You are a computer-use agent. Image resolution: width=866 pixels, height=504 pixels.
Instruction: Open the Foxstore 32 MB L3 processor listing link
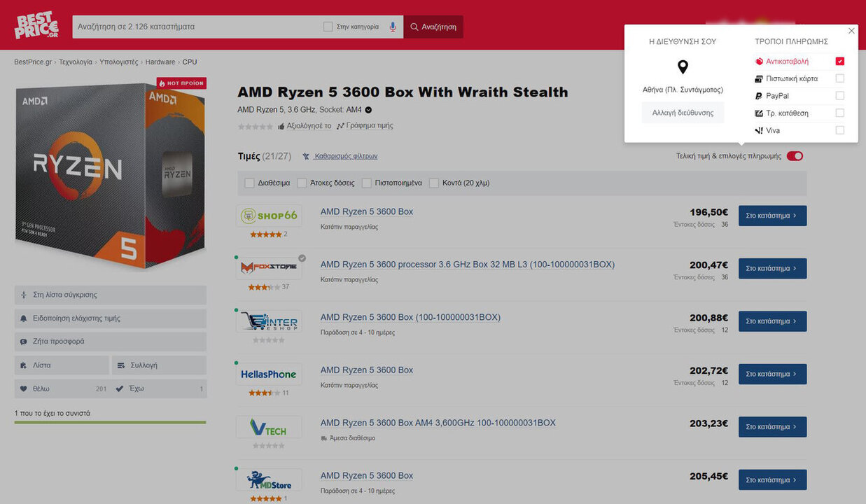pyautogui.click(x=468, y=265)
